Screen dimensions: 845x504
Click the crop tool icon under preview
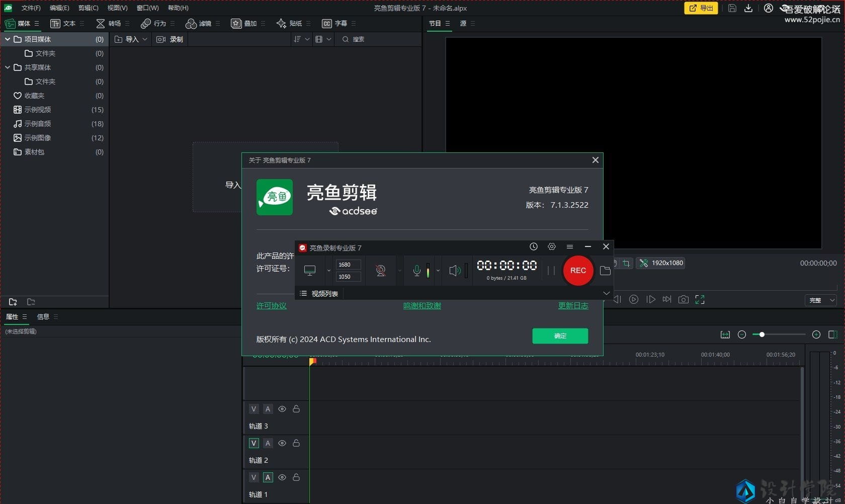click(x=626, y=263)
